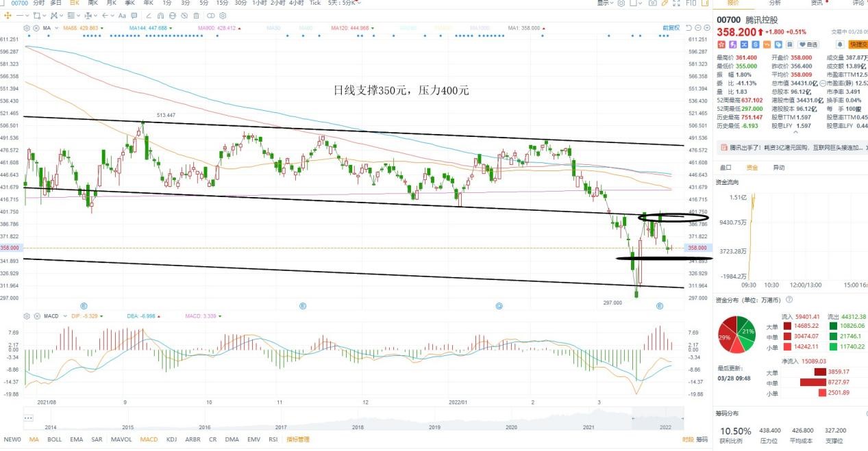The image size is (868, 451).
Task: Click the earnings E marker near 2021/08
Action: pyautogui.click(x=84, y=306)
